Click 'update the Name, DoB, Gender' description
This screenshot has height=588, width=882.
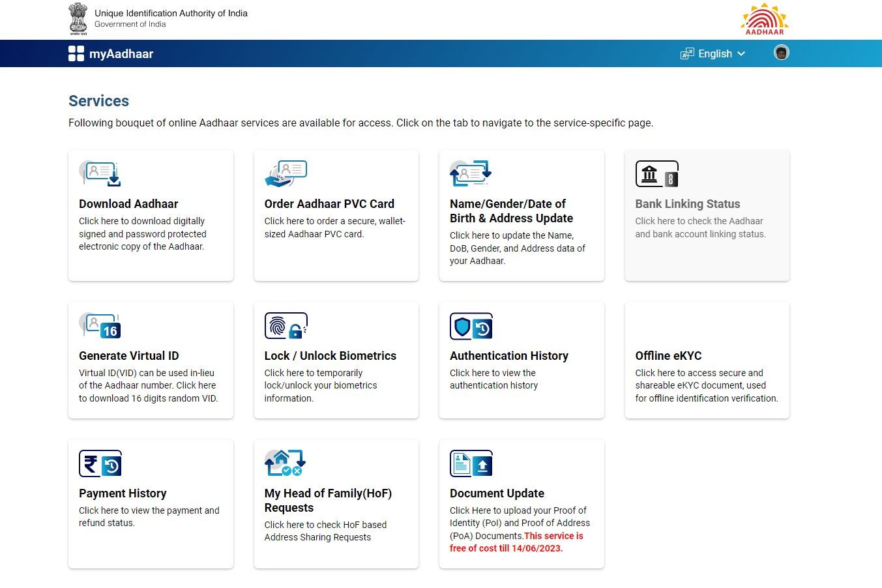[x=518, y=248]
